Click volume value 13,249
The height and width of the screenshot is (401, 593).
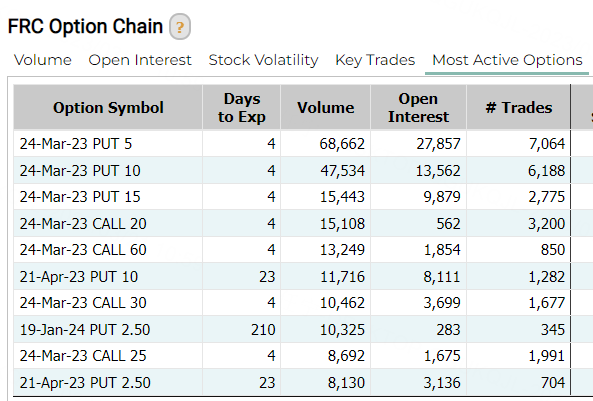[342, 250]
